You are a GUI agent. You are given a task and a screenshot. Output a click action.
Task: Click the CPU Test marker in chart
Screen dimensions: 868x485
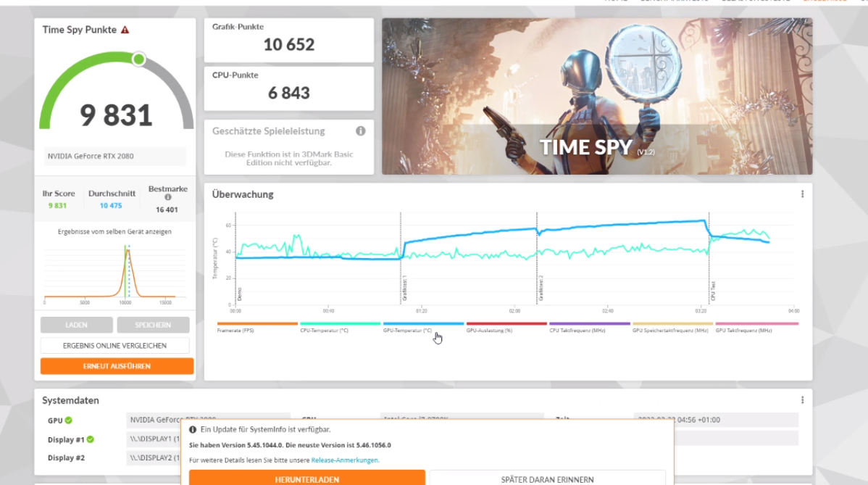[x=713, y=291]
